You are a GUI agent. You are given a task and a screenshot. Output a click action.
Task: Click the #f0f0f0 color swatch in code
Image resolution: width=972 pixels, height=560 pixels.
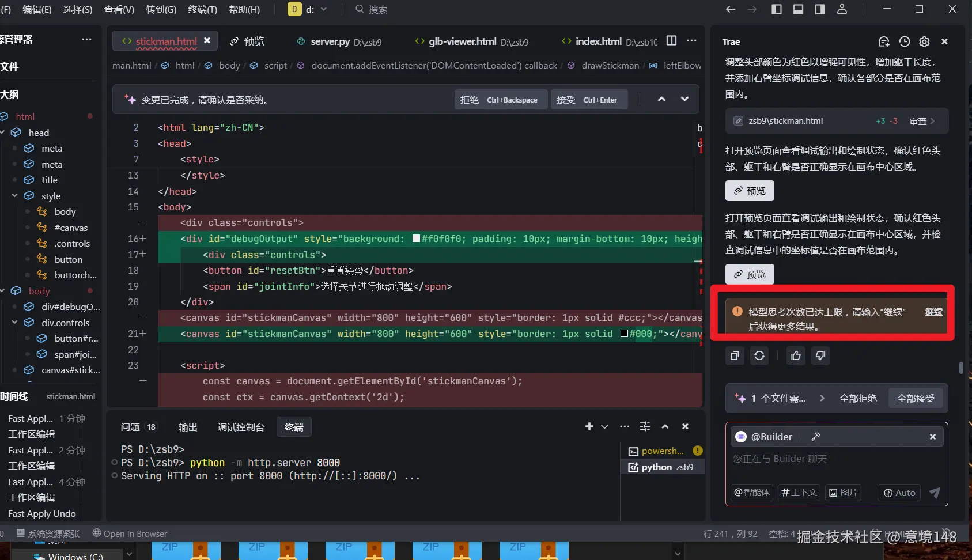pyautogui.click(x=416, y=239)
